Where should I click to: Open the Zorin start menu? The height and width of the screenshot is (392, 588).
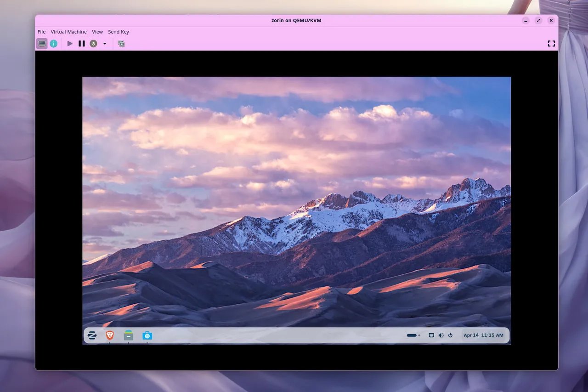92,335
